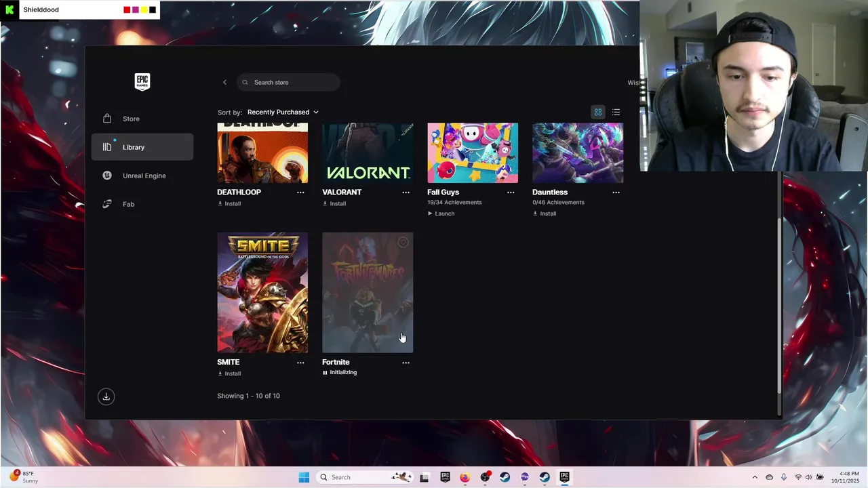
Task: Click OneDrive cloud tray icon
Action: (x=769, y=477)
